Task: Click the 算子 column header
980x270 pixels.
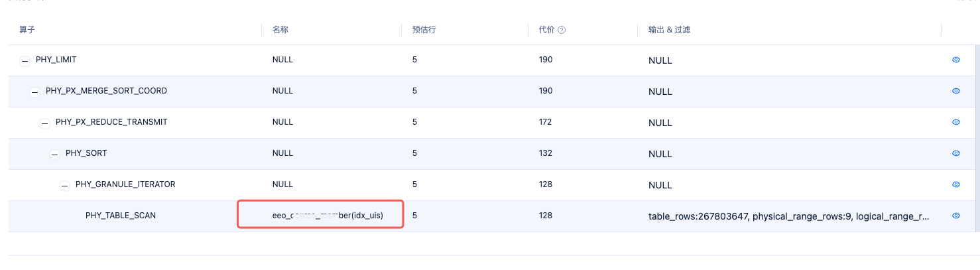Action: [x=27, y=30]
